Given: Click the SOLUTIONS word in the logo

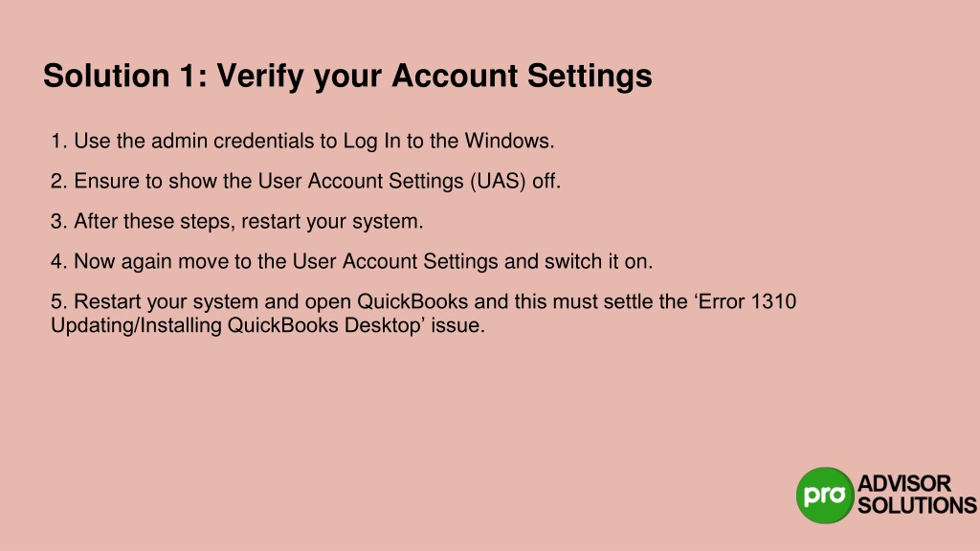Looking at the screenshot, I should (917, 505).
